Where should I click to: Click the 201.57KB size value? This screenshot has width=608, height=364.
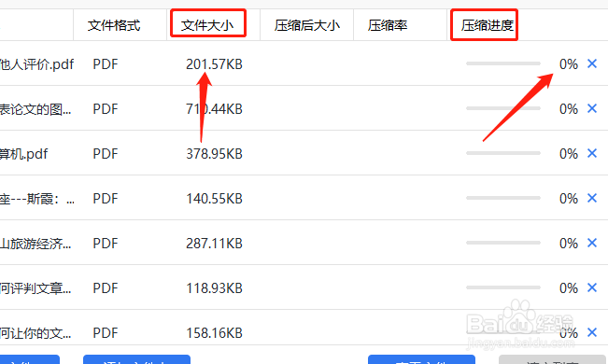pos(214,64)
